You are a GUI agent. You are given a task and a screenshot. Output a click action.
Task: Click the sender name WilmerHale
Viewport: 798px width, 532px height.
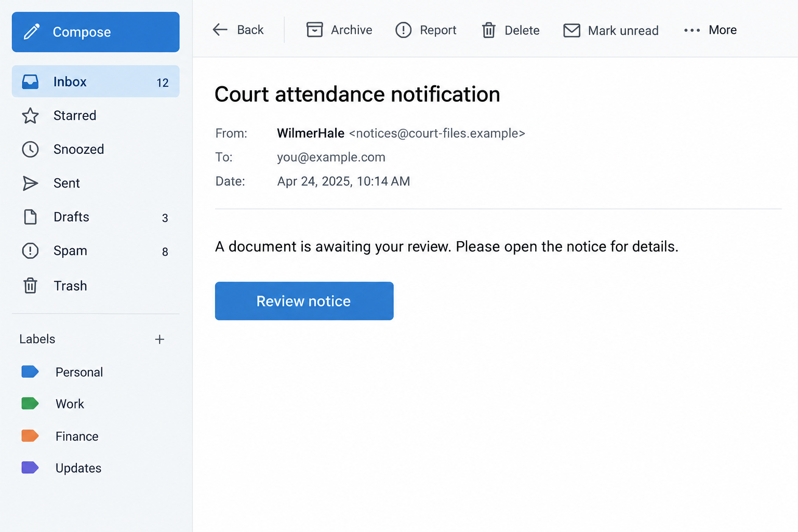[x=311, y=134]
